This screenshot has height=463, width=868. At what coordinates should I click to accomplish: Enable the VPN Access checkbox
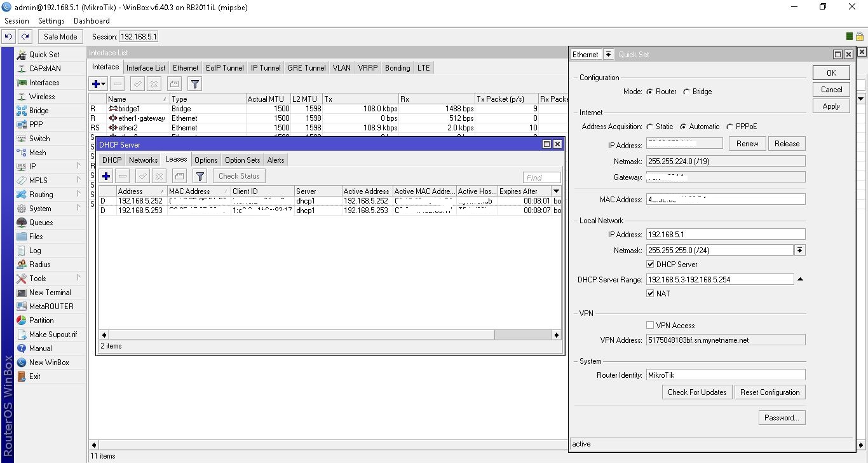click(650, 326)
